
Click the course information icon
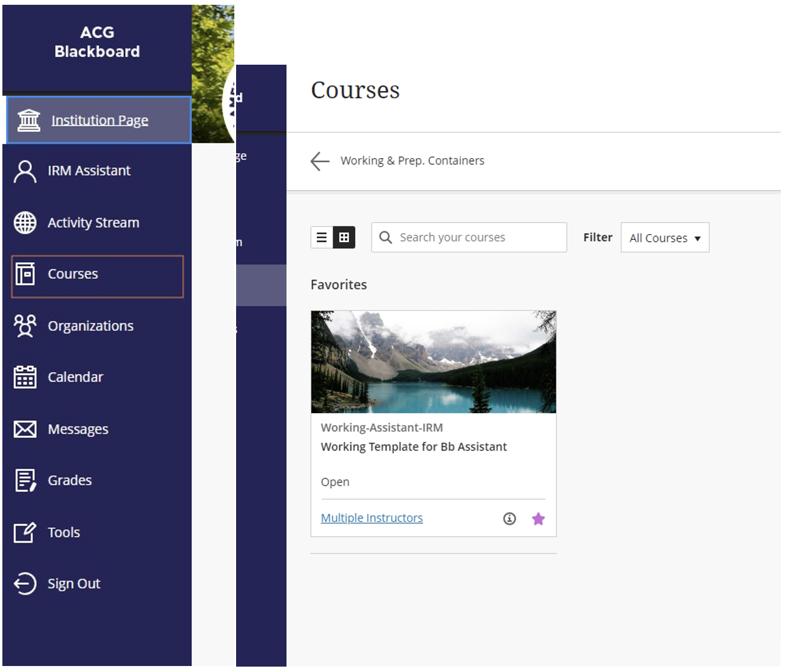point(509,519)
